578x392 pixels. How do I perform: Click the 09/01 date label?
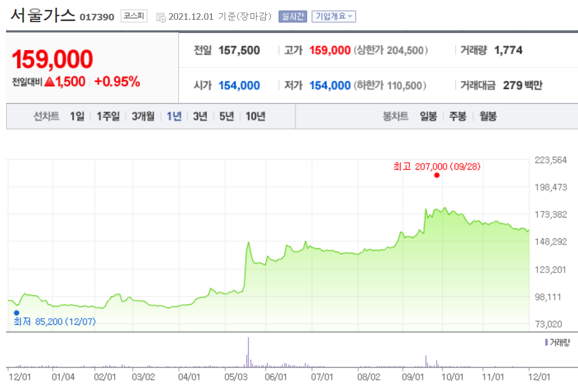(x=412, y=377)
